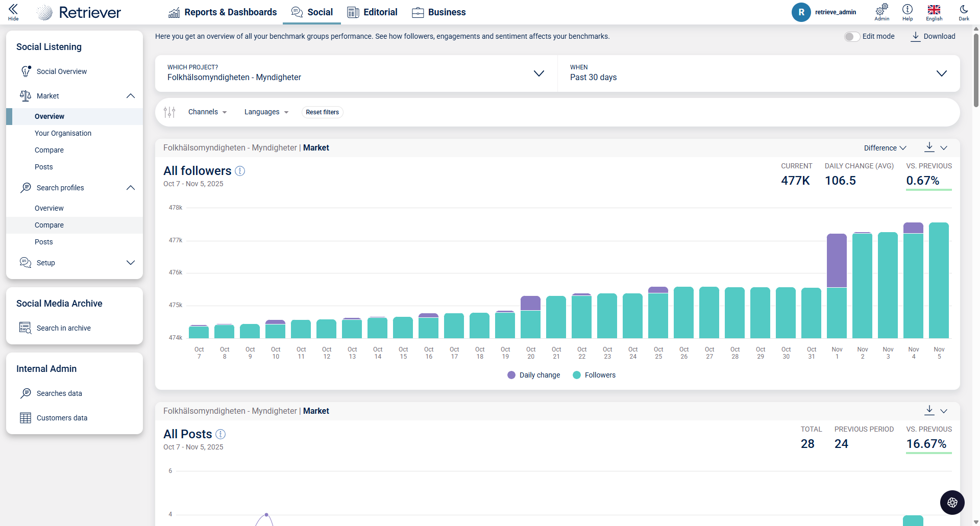Open the floating support widget button
980x526 pixels.
[952, 503]
